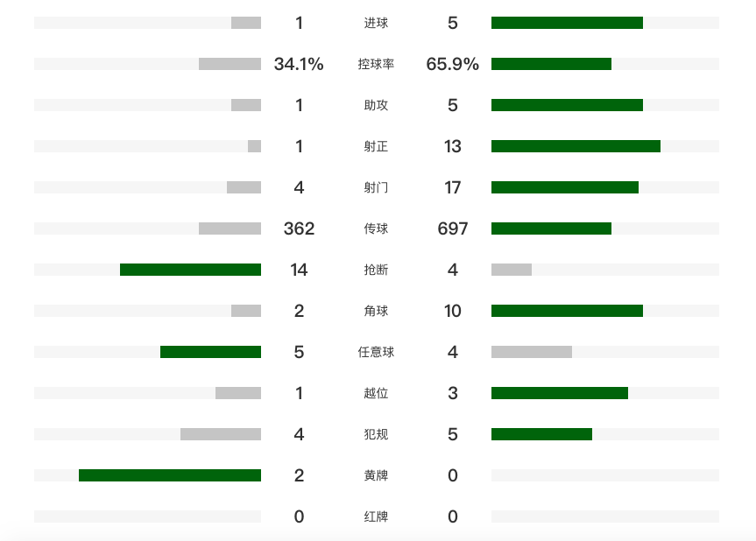Click the 17 shots value beside 射门
The width and height of the screenshot is (756, 541).
[452, 187]
